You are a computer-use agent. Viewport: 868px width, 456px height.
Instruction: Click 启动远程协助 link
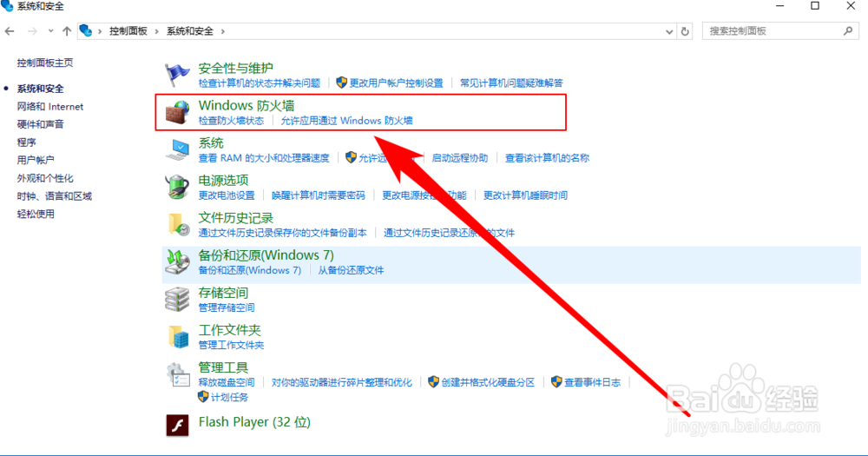click(459, 158)
